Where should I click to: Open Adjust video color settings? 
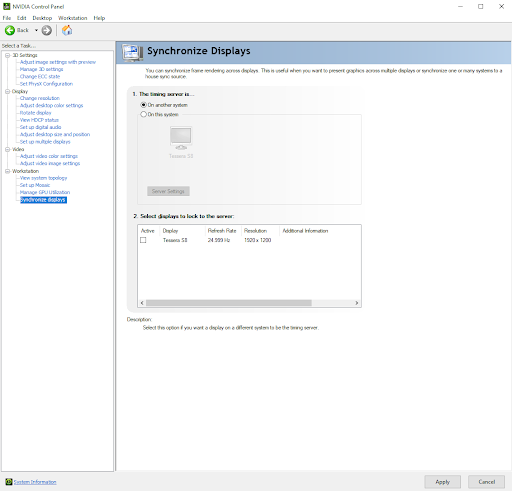pos(49,156)
